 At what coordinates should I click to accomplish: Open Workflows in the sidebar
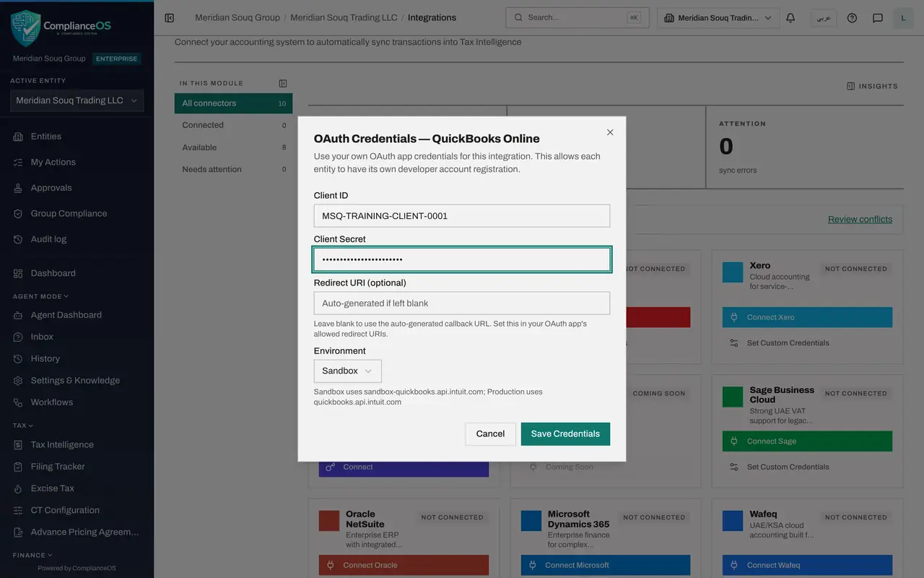(51, 402)
